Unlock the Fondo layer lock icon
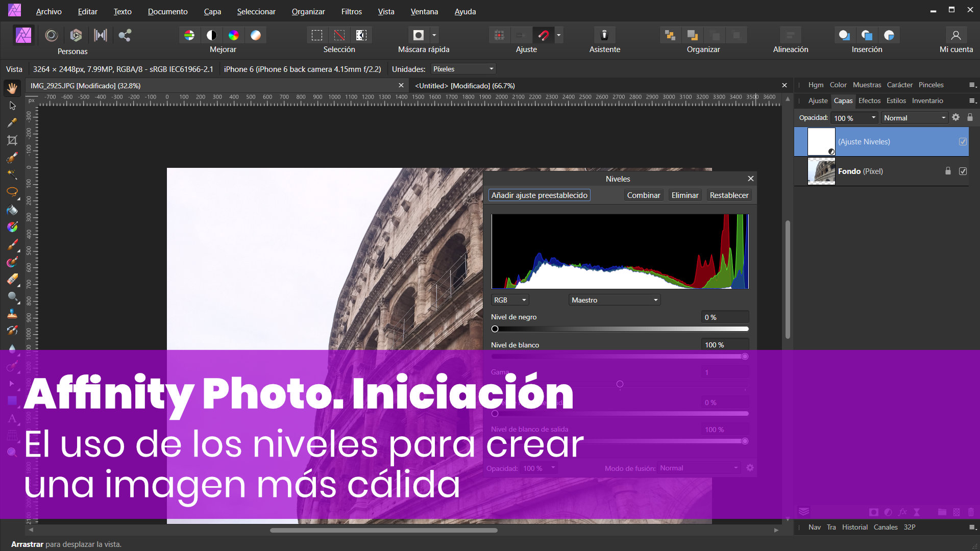Image resolution: width=980 pixels, height=551 pixels. [x=948, y=171]
